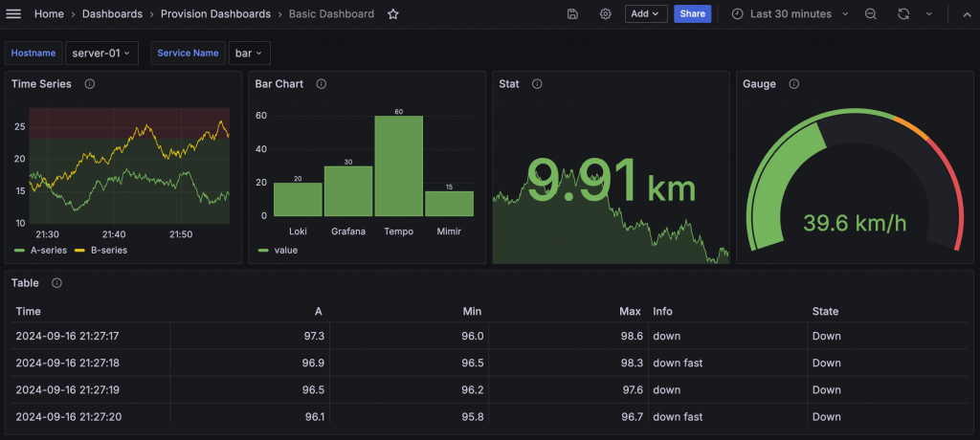This screenshot has width=980, height=440.
Task: Zoom out the time range
Action: (x=871, y=13)
